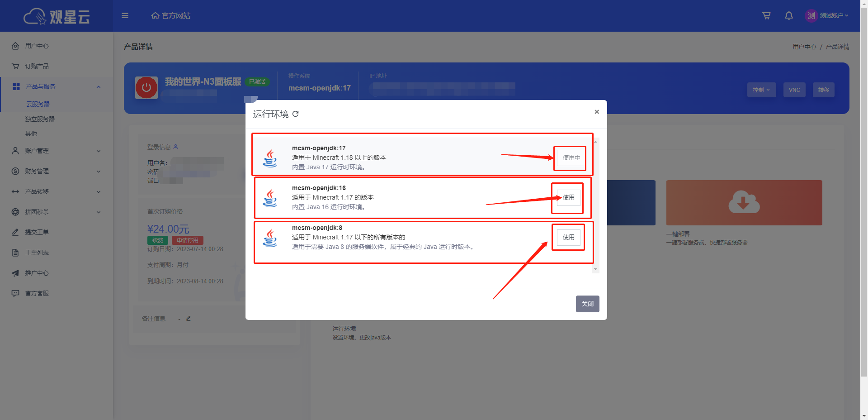
Task: Click the Java icon of mcsm-openjdk:8
Action: [x=270, y=238]
